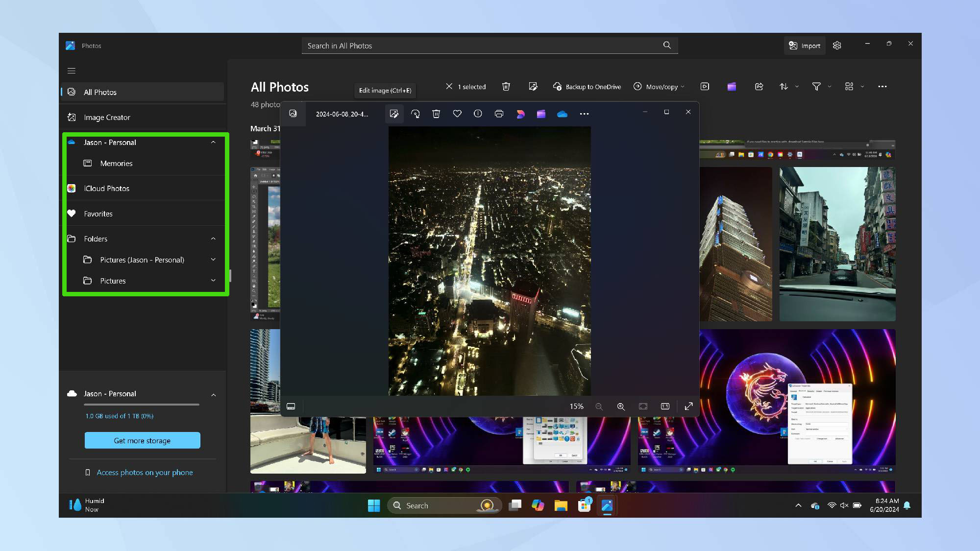Open Access photos on your phone link
Viewport: 980px width, 551px height.
(x=145, y=472)
